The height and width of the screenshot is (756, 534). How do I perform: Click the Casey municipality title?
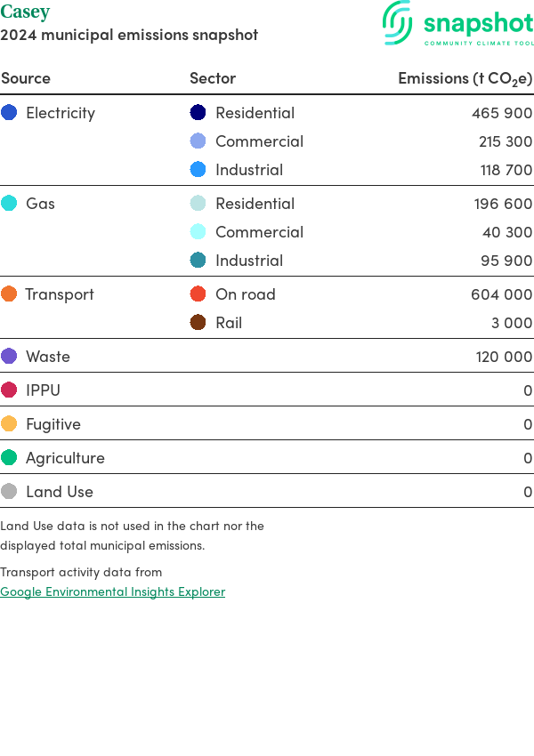(x=25, y=12)
